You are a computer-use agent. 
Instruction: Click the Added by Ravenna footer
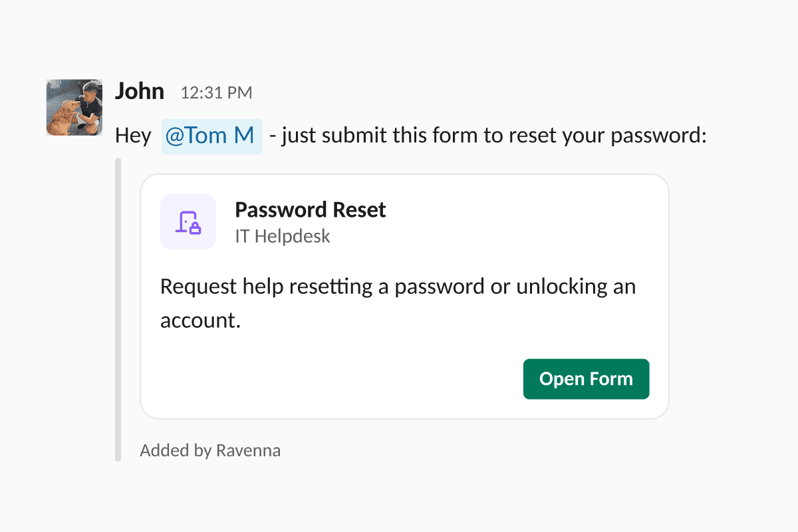tap(210, 450)
